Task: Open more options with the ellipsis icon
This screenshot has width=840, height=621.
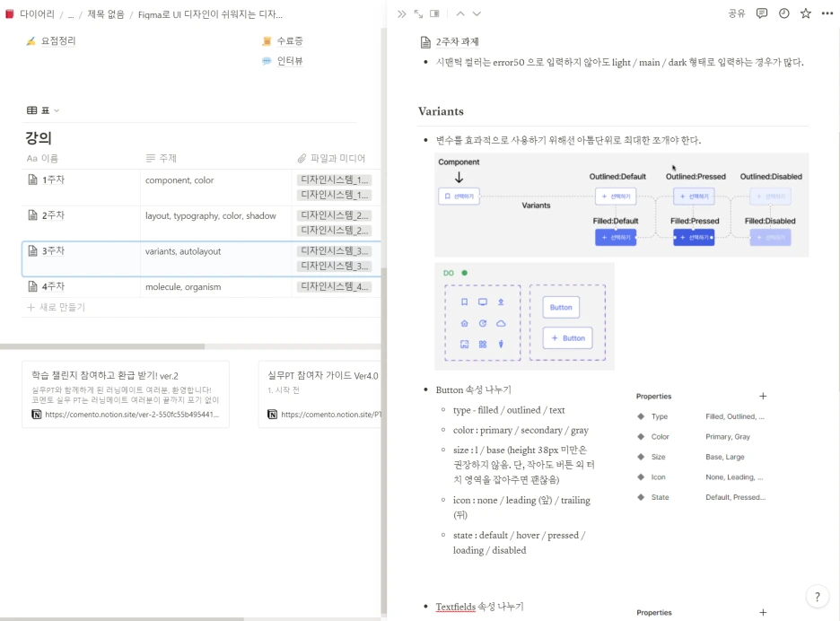Action: coord(827,13)
